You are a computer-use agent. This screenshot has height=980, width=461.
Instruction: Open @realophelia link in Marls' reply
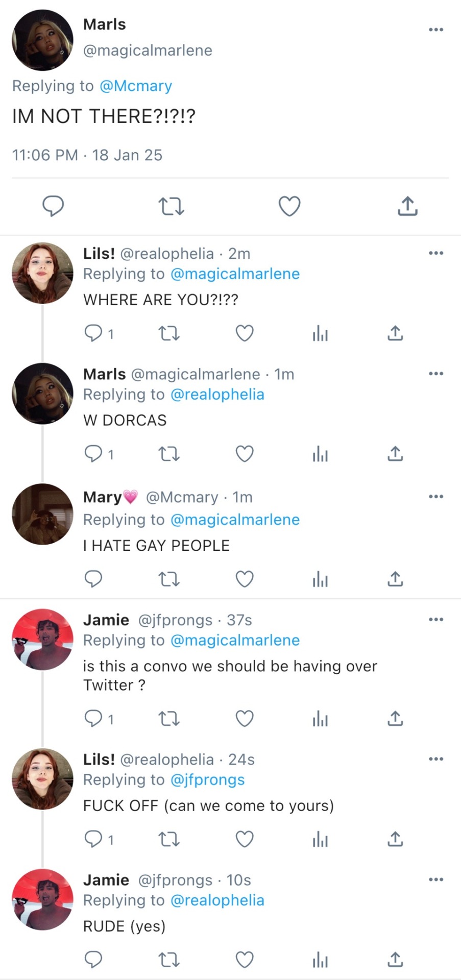pos(217,395)
